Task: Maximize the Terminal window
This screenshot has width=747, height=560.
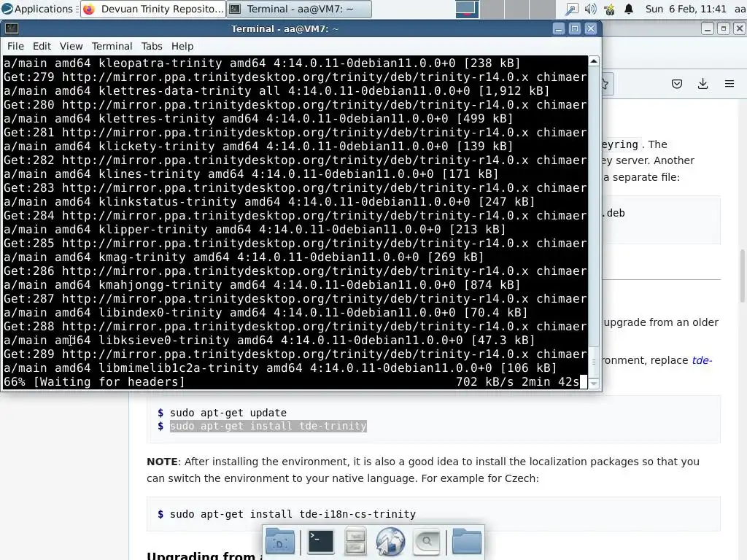Action: coord(575,28)
